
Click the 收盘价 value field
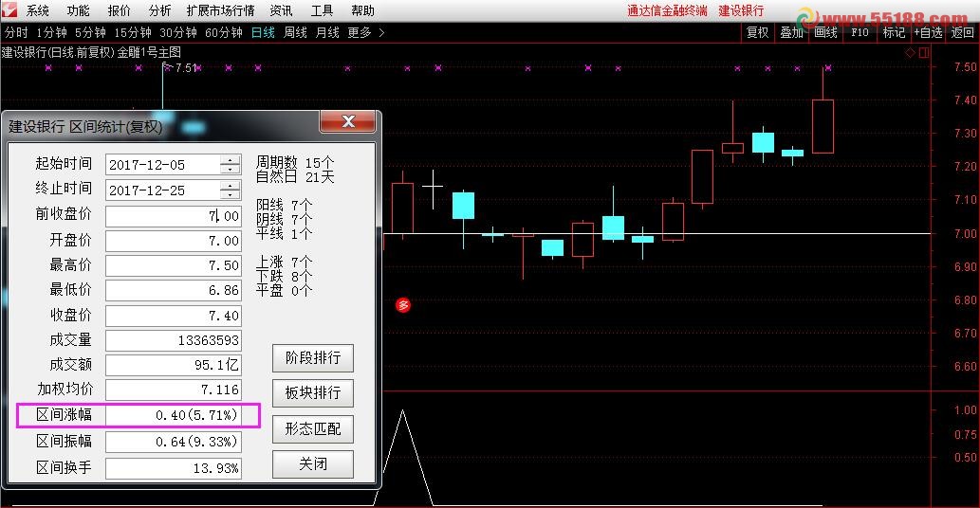pos(173,316)
